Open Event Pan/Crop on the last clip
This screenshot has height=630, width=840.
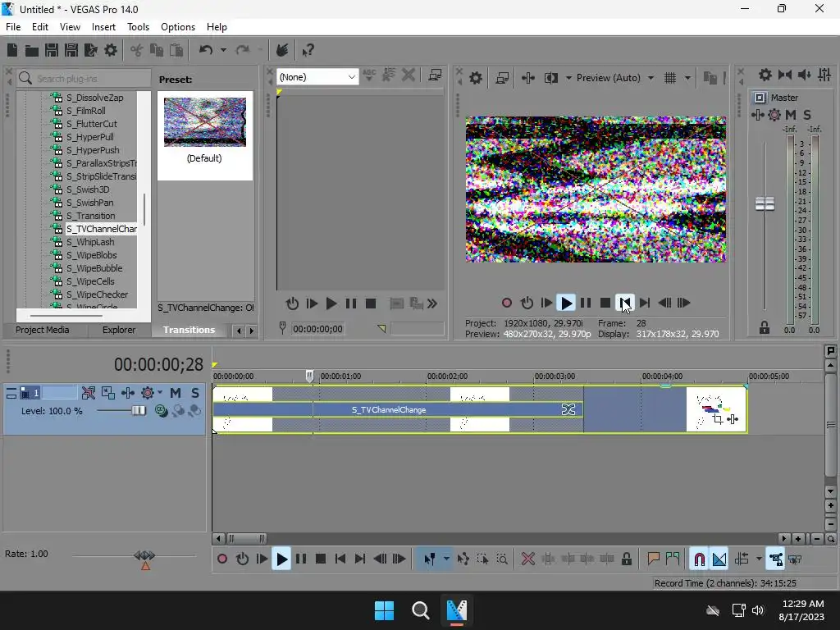point(719,419)
